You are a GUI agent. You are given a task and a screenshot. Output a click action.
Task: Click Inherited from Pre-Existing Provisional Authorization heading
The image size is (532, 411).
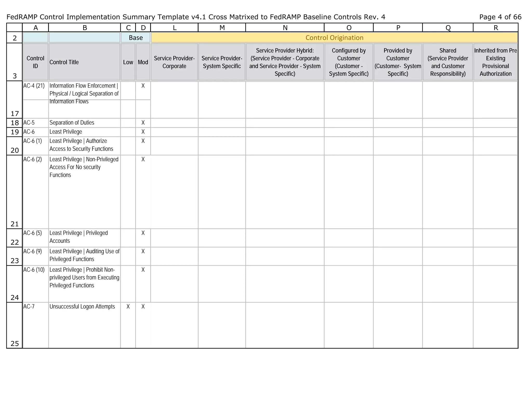point(495,62)
